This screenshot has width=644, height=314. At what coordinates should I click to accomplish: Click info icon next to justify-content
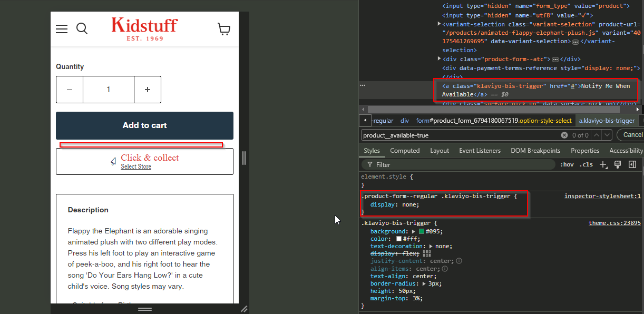click(x=459, y=261)
